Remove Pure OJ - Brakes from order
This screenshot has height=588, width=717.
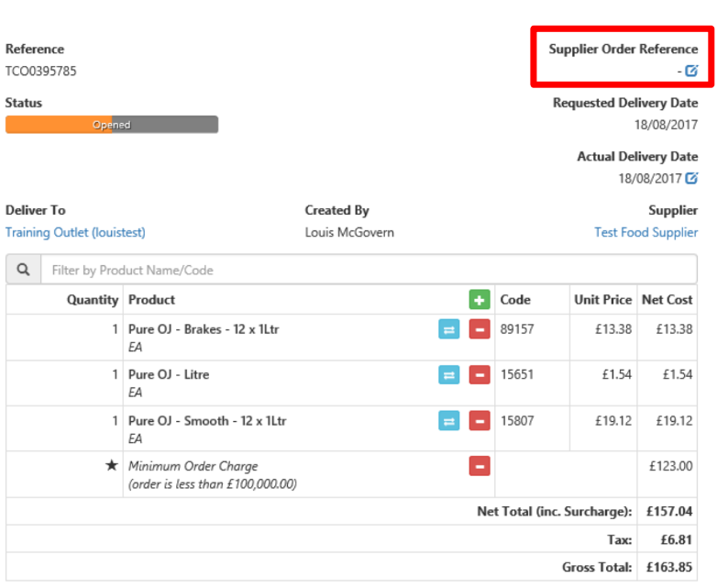479,329
